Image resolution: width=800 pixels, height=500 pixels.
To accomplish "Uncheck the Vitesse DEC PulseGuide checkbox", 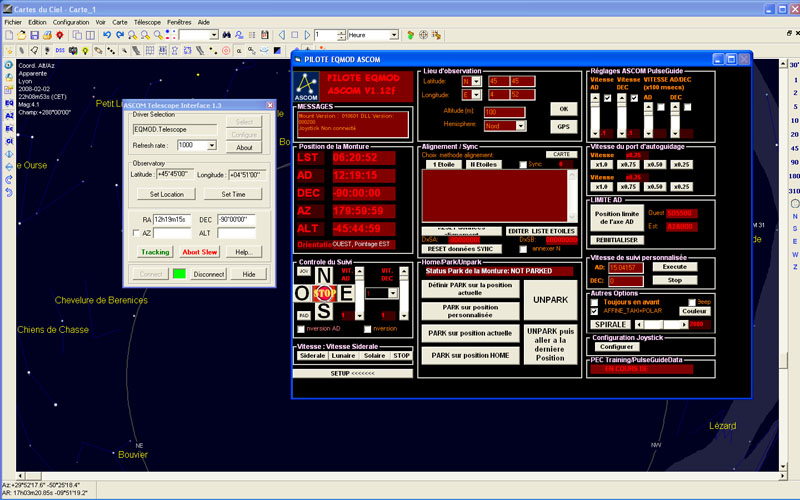I will click(634, 98).
